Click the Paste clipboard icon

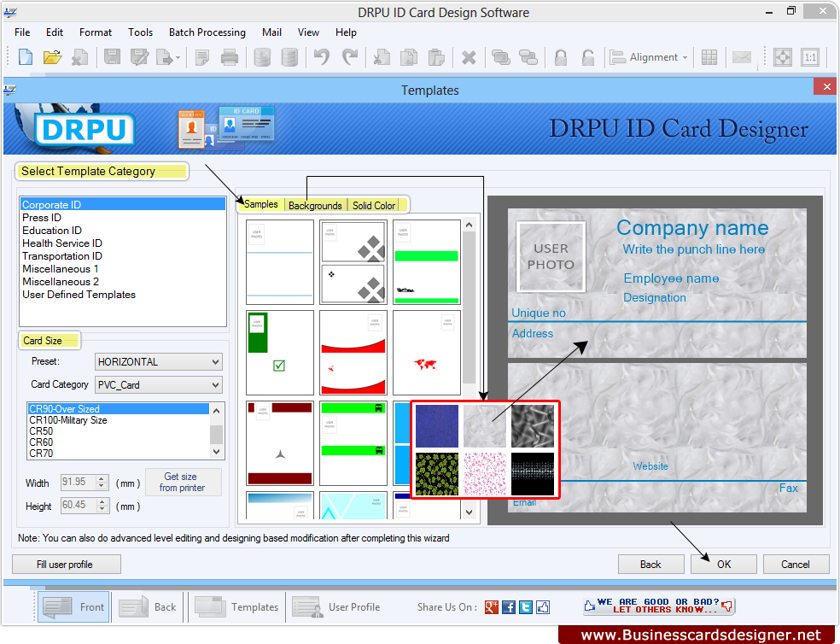436,57
